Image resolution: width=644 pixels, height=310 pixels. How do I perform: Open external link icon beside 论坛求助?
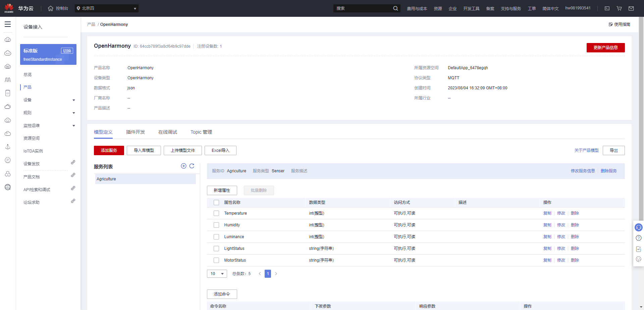click(73, 201)
